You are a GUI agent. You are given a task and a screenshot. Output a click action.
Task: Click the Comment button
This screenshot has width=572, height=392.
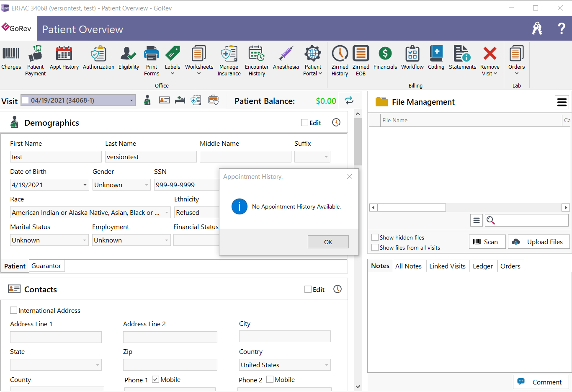[541, 382]
